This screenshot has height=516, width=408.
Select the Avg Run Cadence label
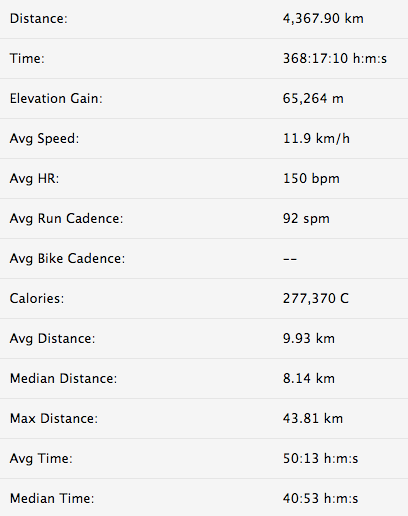point(66,219)
